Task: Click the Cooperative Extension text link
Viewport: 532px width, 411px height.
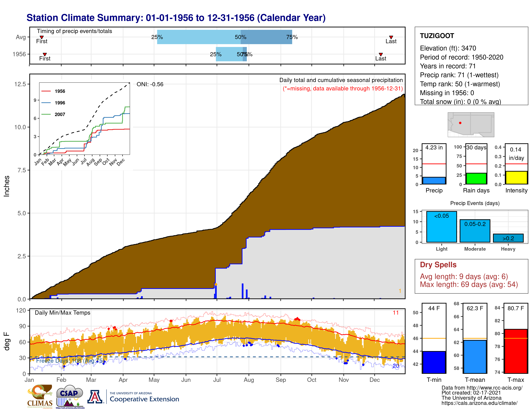Action: point(144,399)
